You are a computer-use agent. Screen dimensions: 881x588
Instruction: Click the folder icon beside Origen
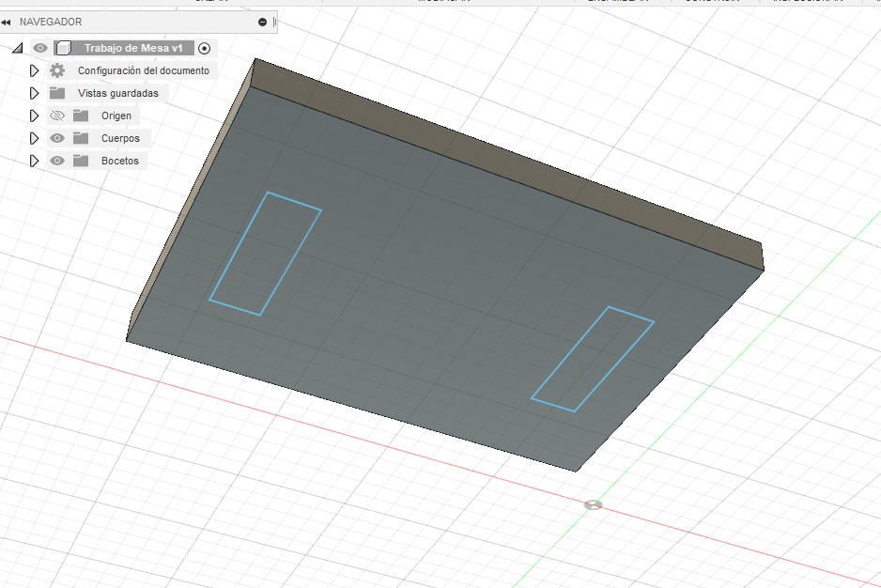81,116
